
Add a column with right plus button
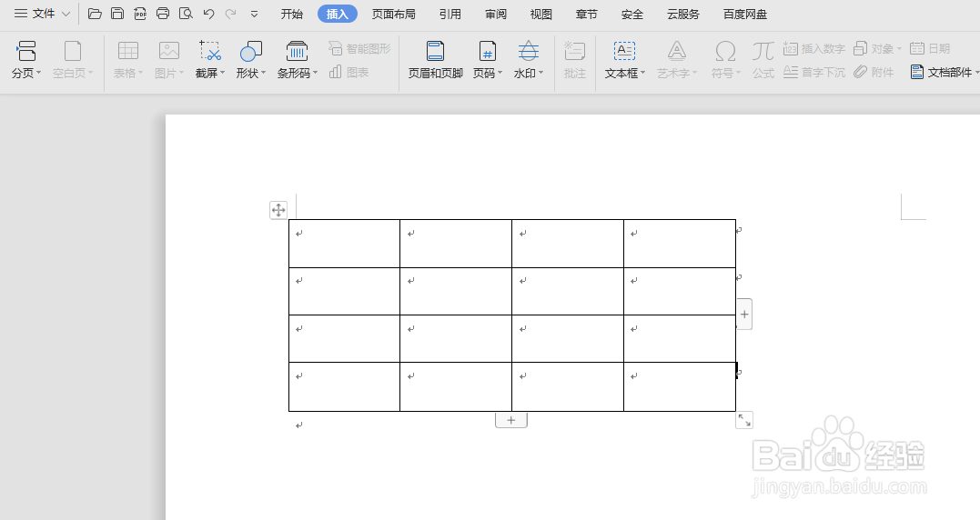(744, 314)
